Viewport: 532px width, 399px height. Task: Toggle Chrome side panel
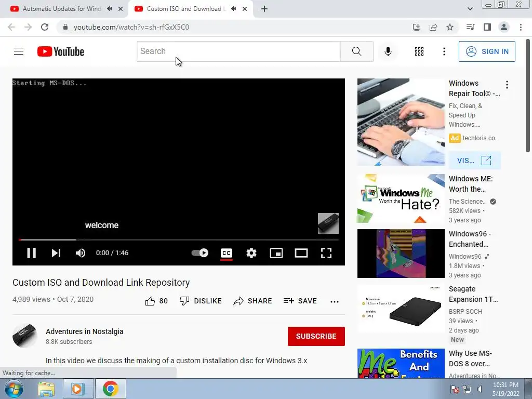point(487,27)
